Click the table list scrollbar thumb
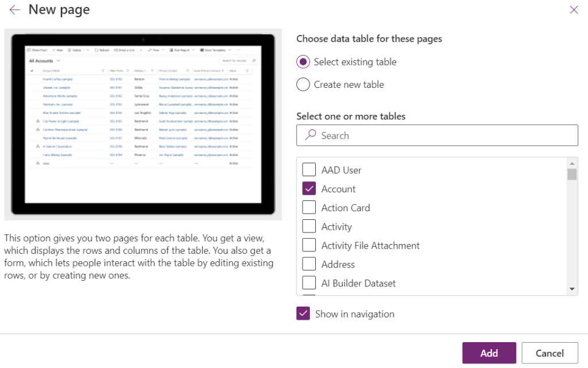Screen dimensions: 588x368 (x=572, y=175)
